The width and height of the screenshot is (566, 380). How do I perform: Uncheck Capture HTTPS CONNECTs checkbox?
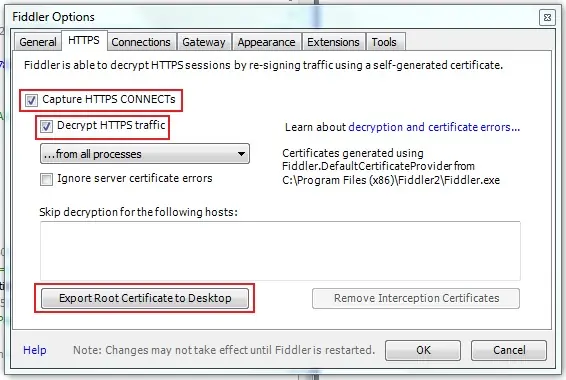[x=31, y=100]
